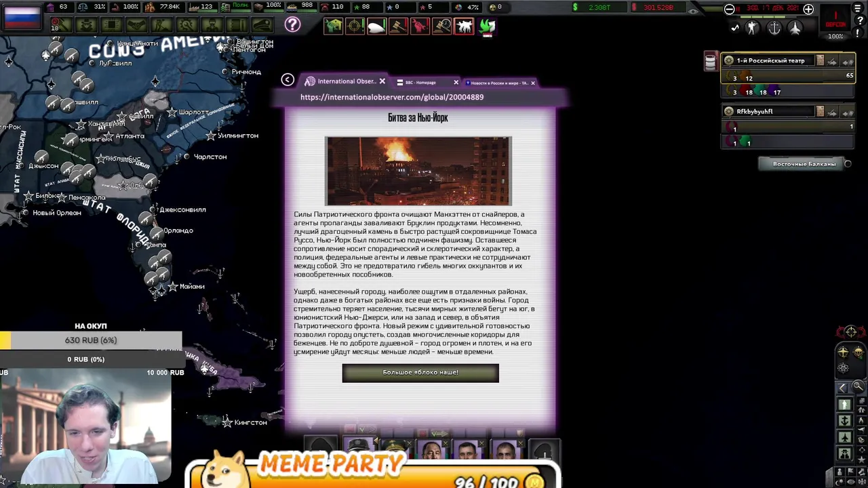Collapse the map modes chevron arrow
This screenshot has height=488, width=868.
[842, 388]
